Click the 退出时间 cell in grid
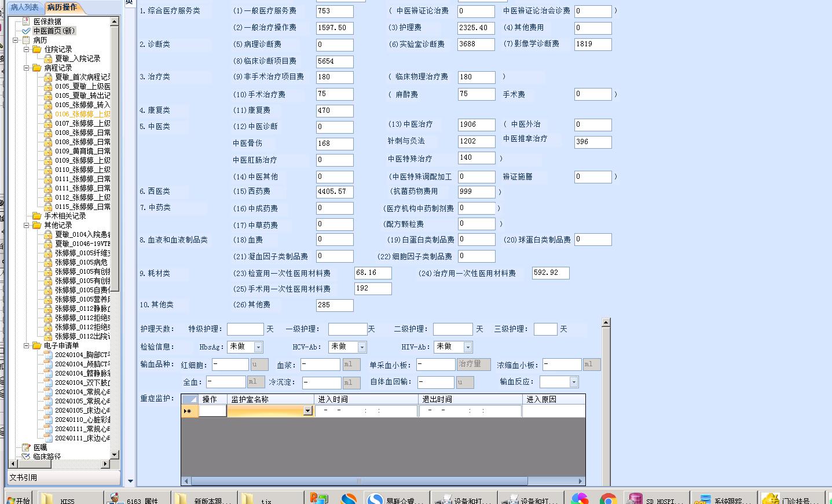This screenshot has width=832, height=504. pyautogui.click(x=470, y=411)
